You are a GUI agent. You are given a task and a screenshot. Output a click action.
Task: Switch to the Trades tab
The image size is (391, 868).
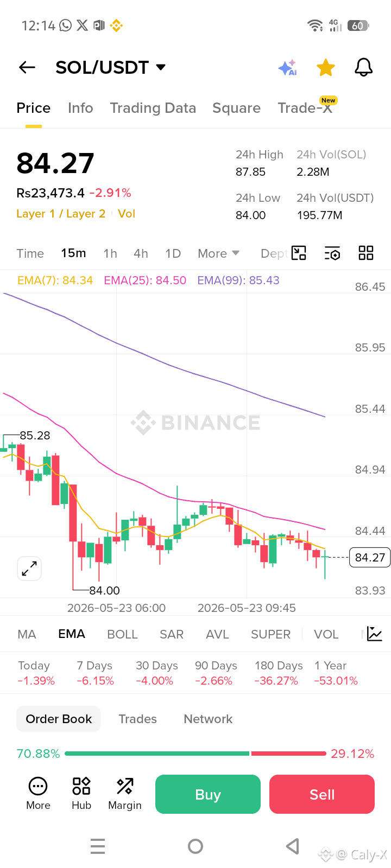[138, 719]
